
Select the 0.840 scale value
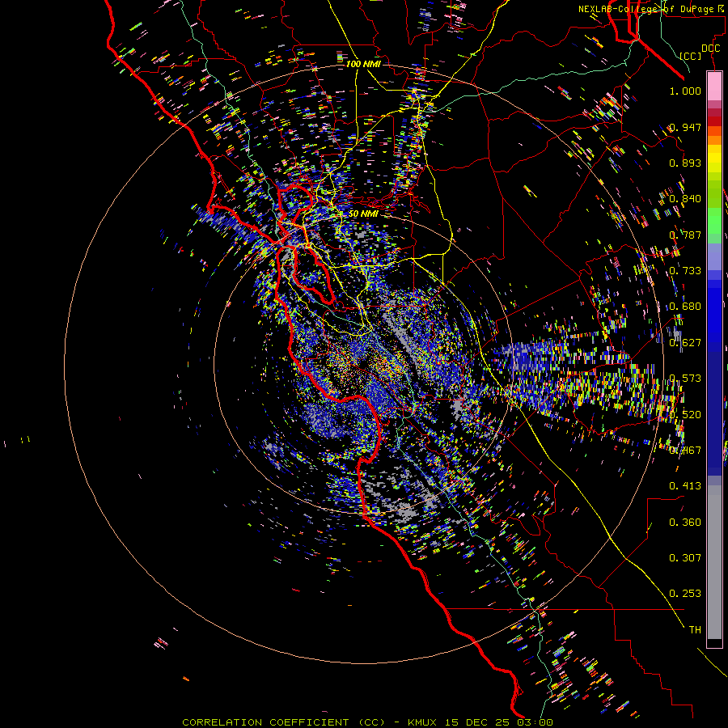click(685, 199)
